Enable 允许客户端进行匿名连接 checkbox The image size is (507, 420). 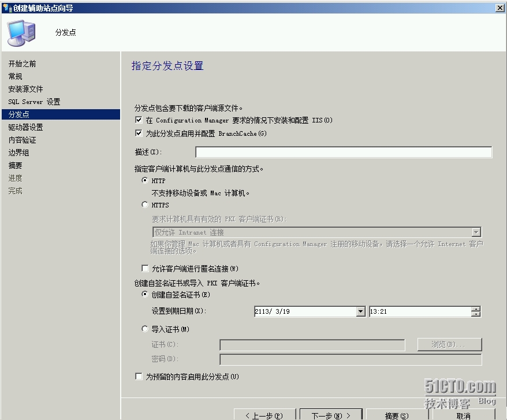(x=145, y=268)
